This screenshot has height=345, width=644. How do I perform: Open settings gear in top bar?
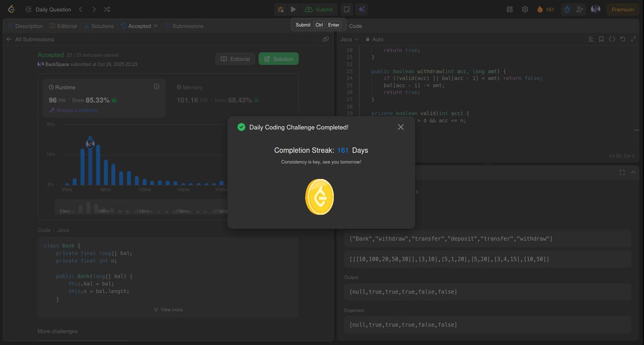pos(525,9)
